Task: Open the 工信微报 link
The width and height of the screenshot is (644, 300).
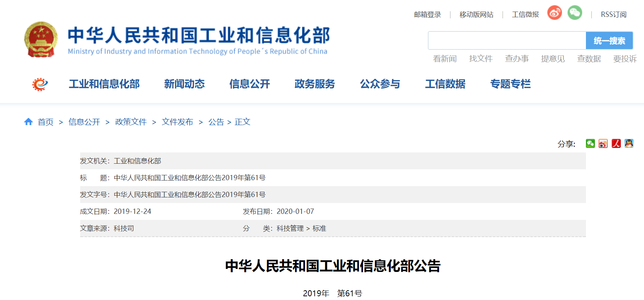Action: pos(526,15)
